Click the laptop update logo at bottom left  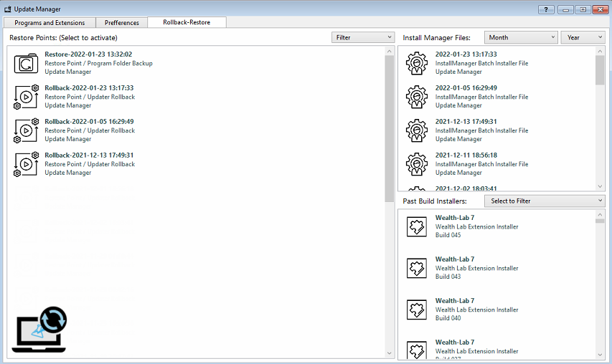click(x=40, y=330)
